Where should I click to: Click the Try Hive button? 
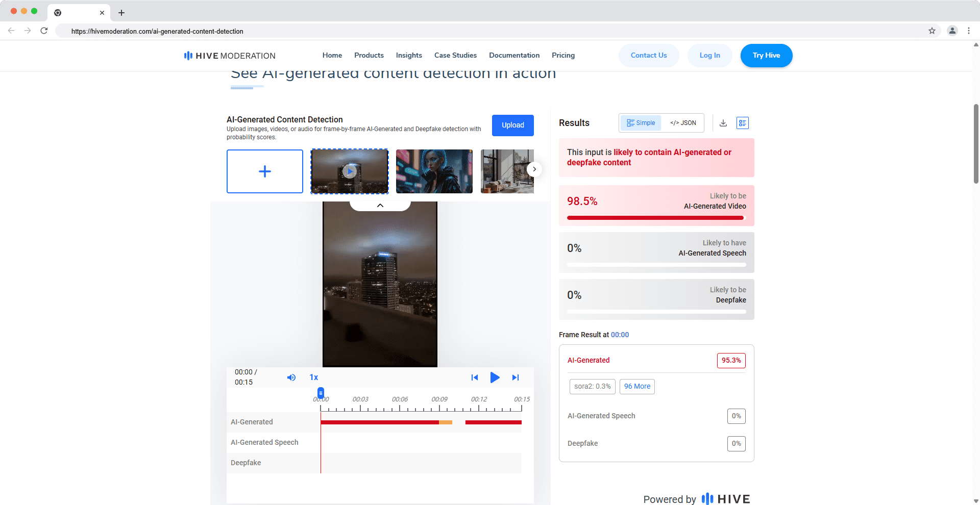click(x=766, y=56)
